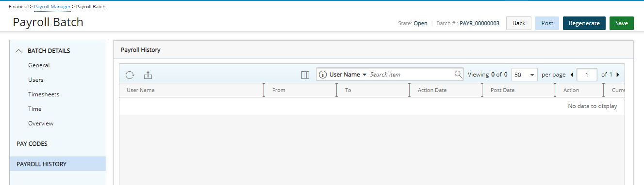Open the User Name search filter dropdown
The image size is (644, 185).
pos(347,75)
